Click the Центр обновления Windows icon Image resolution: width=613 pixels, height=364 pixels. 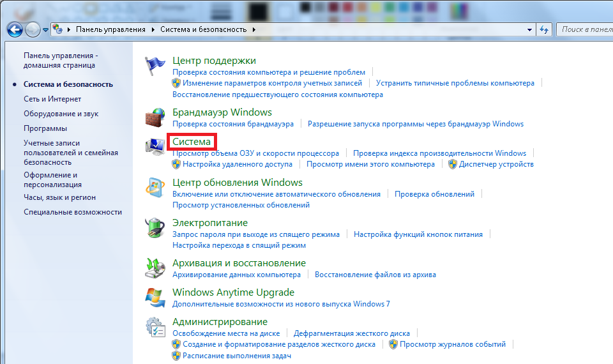155,188
